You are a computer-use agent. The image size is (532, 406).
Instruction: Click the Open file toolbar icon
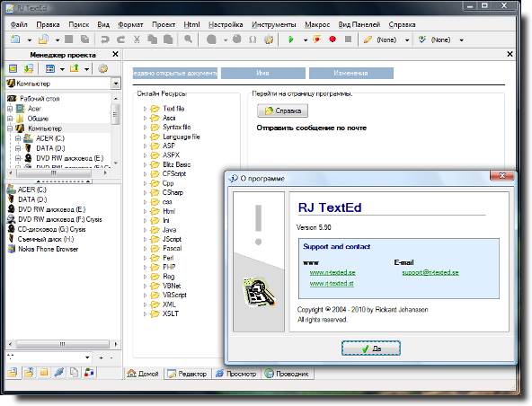click(43, 40)
